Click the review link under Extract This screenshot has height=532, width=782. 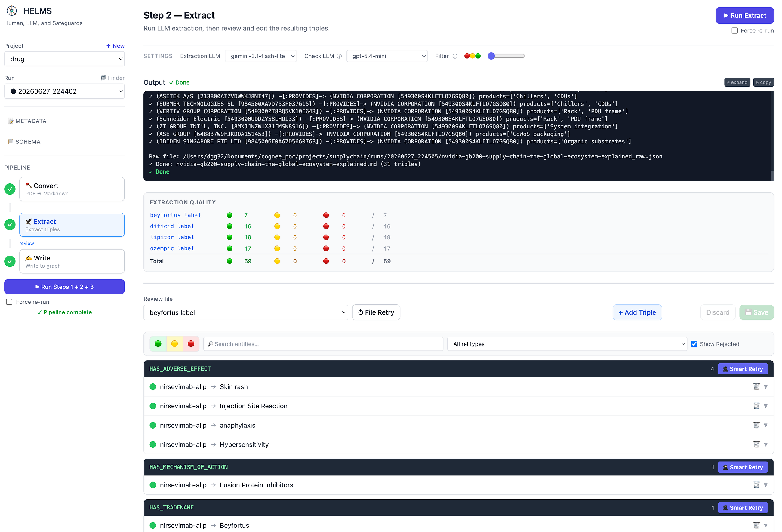click(26, 243)
